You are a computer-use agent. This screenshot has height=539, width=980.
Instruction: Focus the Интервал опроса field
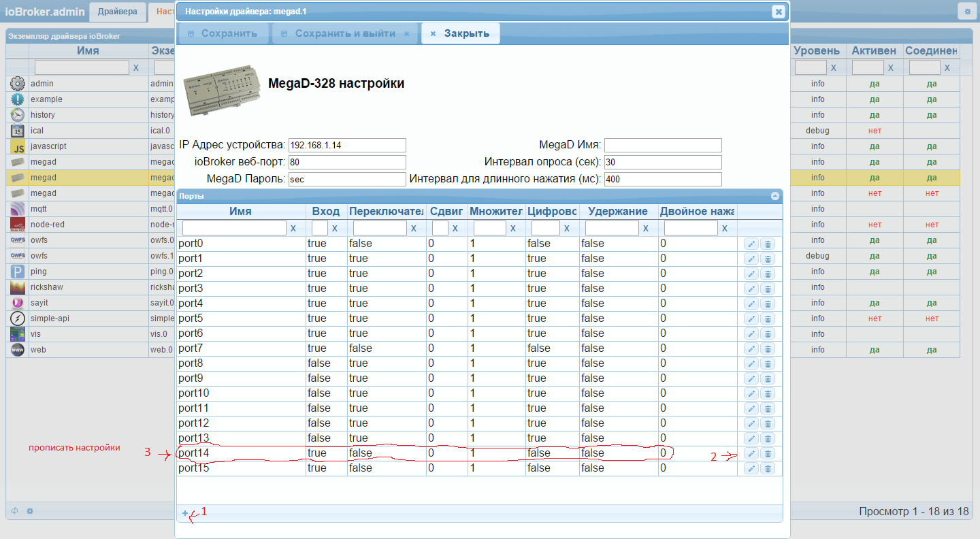click(663, 162)
